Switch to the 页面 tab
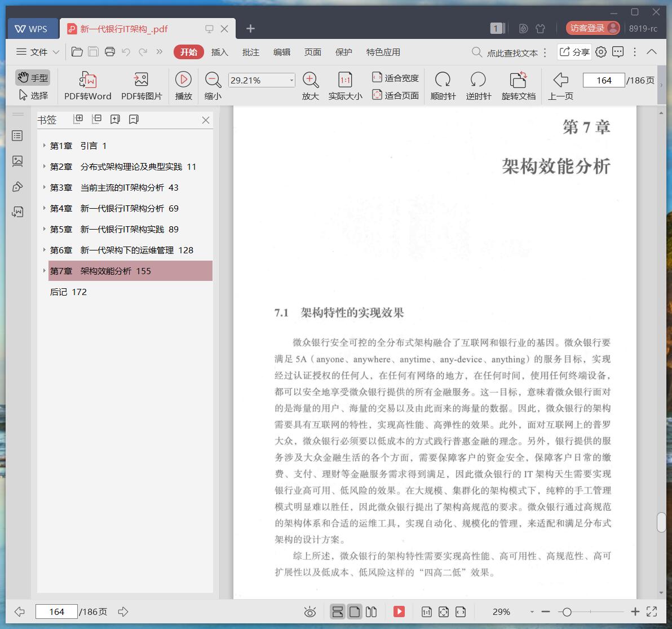The image size is (672, 629). 312,52
